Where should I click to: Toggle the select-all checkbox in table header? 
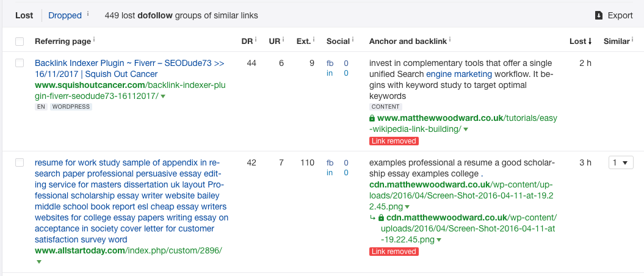click(20, 42)
